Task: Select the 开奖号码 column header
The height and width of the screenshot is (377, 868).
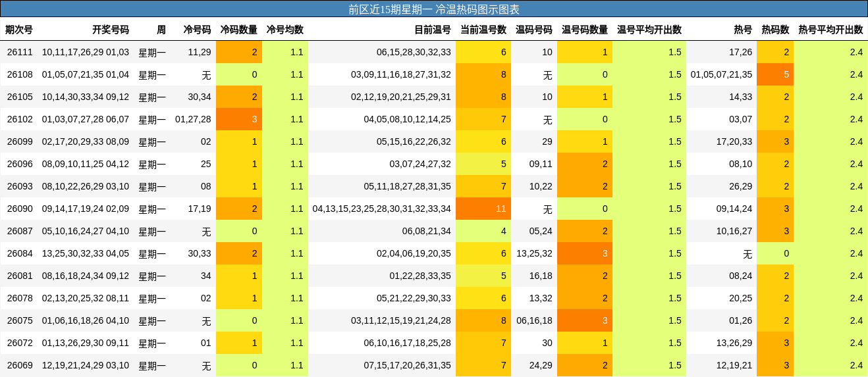Action: [x=111, y=30]
